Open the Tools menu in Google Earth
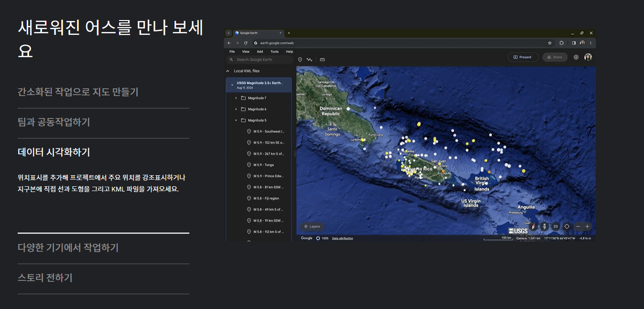644x309 pixels. 274,52
